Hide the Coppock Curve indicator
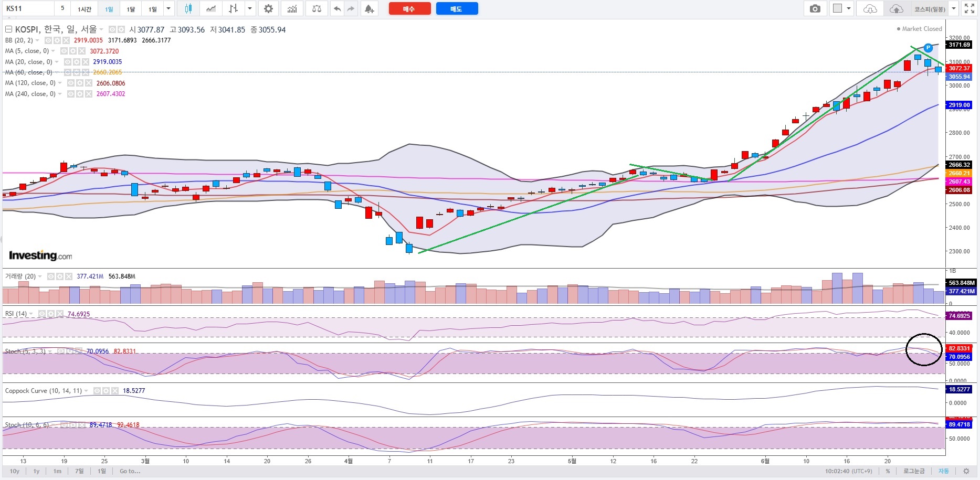Viewport: 980px width, 480px height. click(97, 391)
